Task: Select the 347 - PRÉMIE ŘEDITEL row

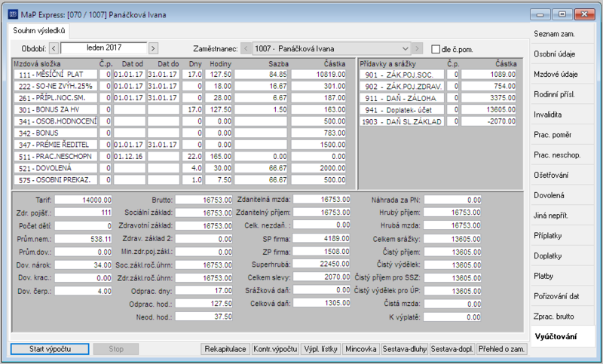Action: coord(179,145)
